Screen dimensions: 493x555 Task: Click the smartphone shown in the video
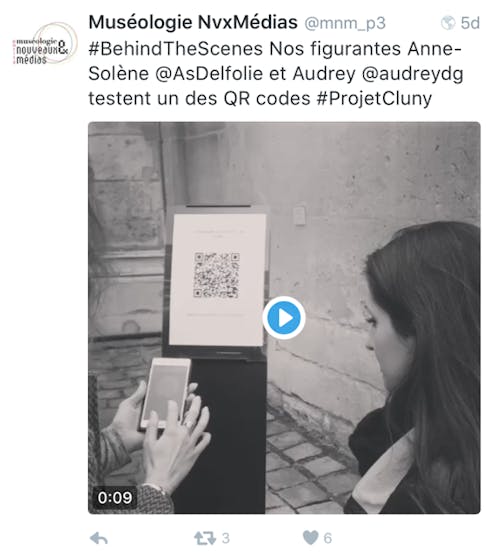166,392
